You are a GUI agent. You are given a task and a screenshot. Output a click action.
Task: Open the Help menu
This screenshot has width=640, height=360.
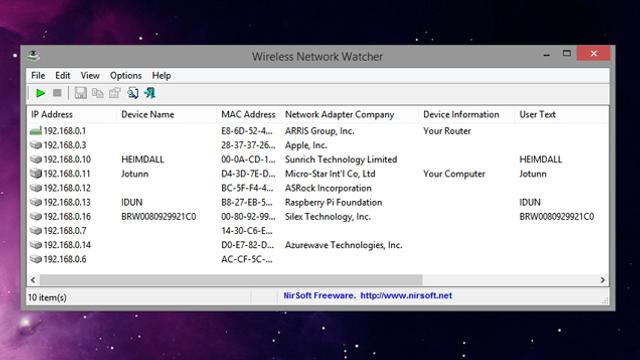161,76
